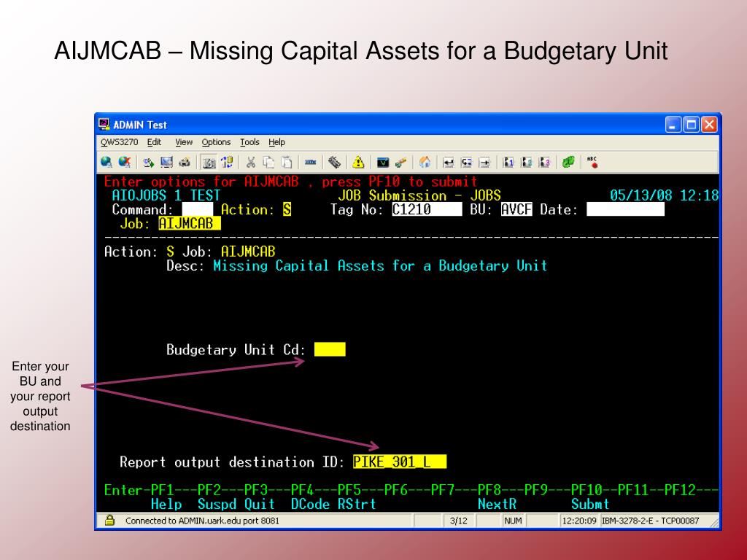This screenshot has height=560, width=747.
Task: Click the Suspd PF2 label
Action: [217, 504]
